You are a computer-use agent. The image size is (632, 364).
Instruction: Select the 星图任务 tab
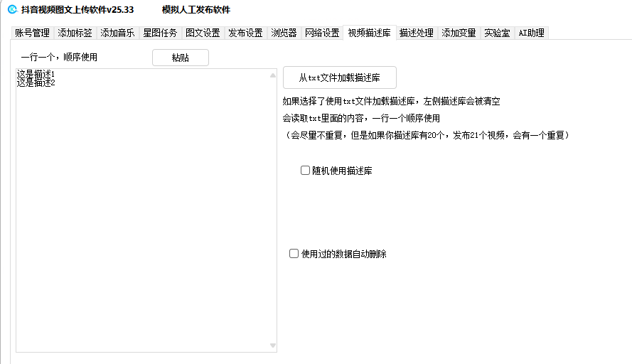[161, 33]
